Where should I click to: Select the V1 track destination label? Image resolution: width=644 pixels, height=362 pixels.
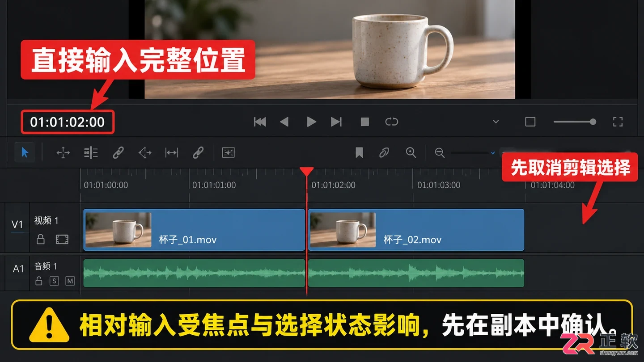pos(17,224)
